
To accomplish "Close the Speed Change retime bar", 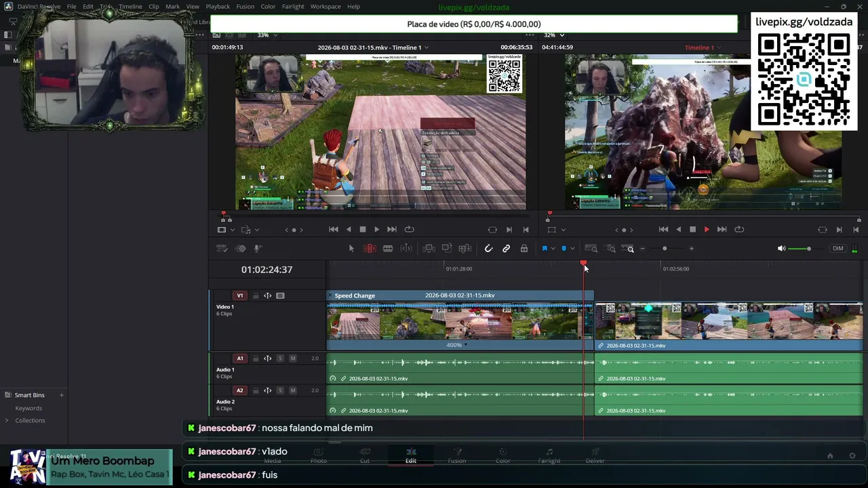I will 330,296.
